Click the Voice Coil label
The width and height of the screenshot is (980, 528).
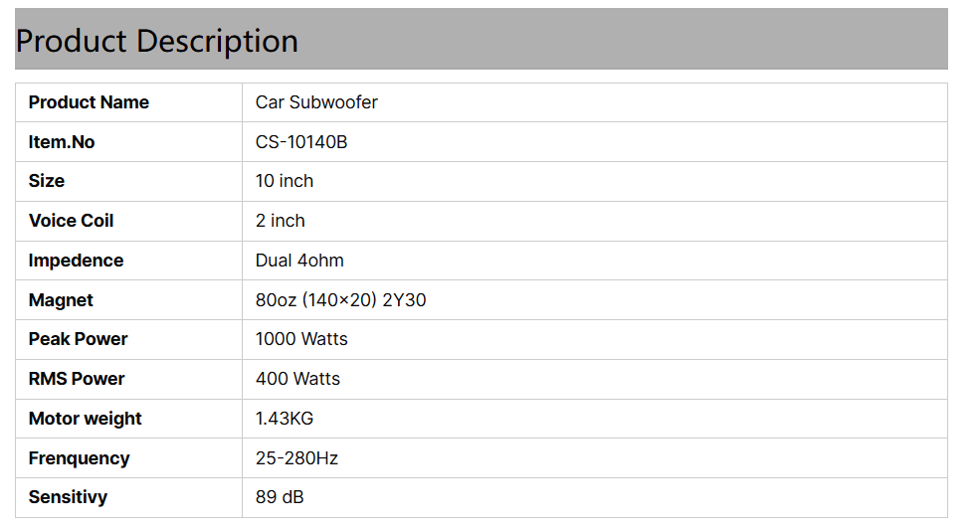[x=72, y=221]
